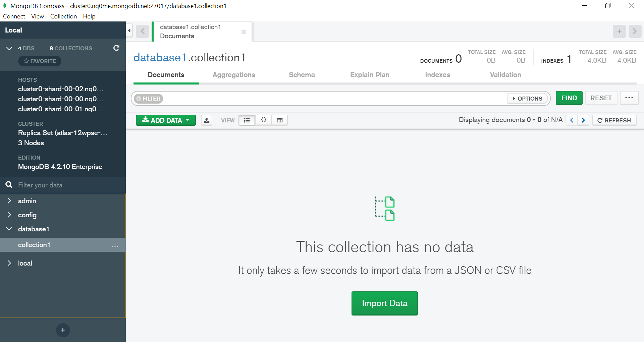Collapse the sidebar with the arrow icon
644x342 pixels.
pos(129,31)
